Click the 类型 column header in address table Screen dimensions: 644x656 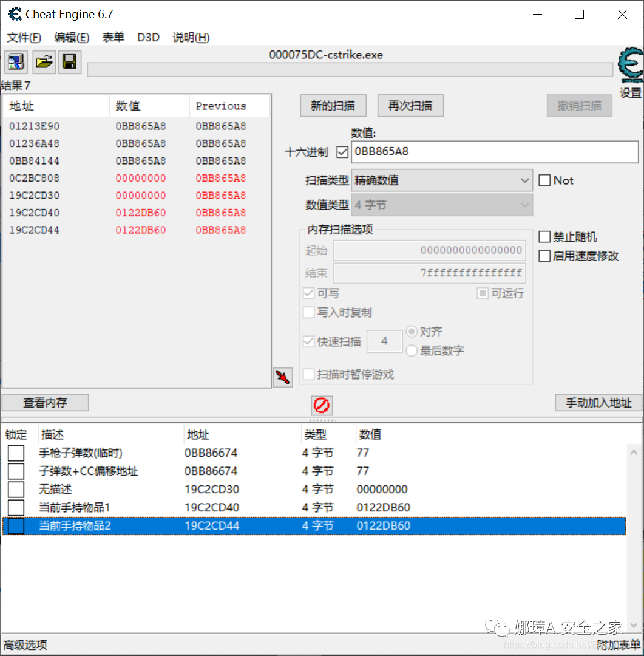[328, 435]
